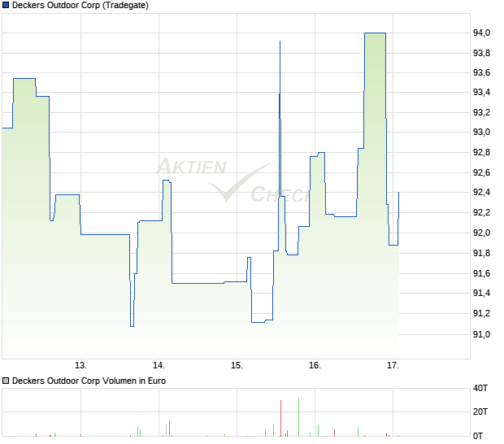Screen dimensions: 504x444
Task: Click the 20T volume axis label
Action: [x=480, y=411]
